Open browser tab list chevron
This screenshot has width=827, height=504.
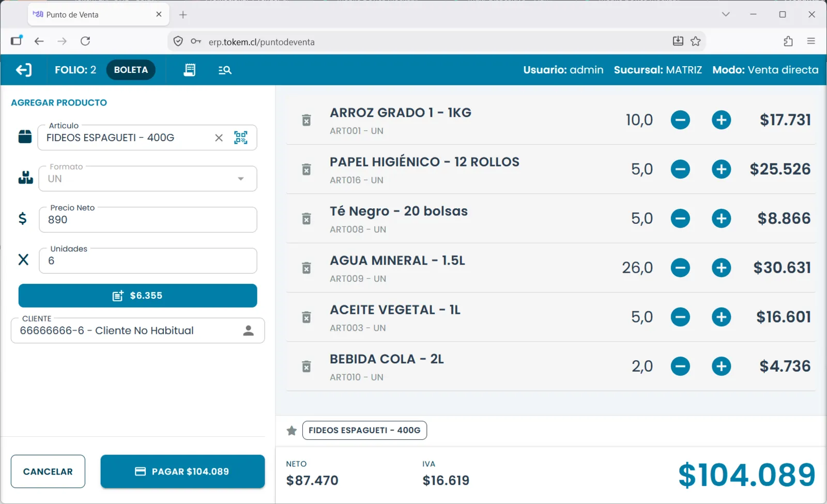[x=726, y=14]
